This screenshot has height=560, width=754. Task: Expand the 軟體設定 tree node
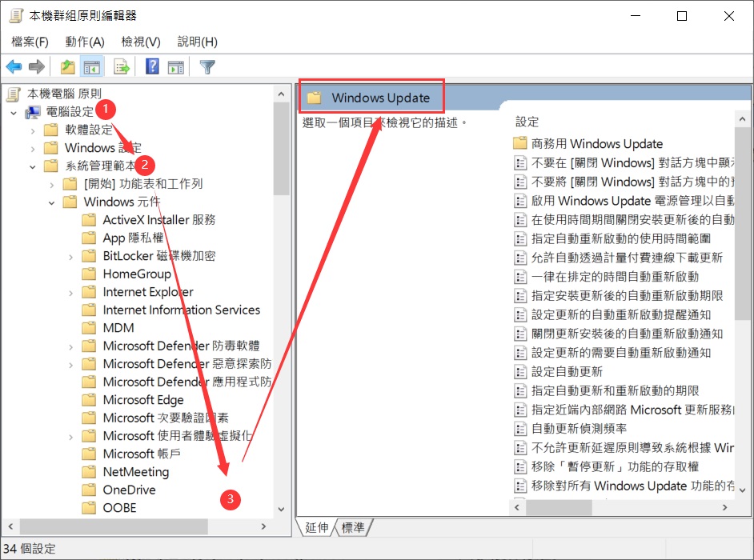32,130
